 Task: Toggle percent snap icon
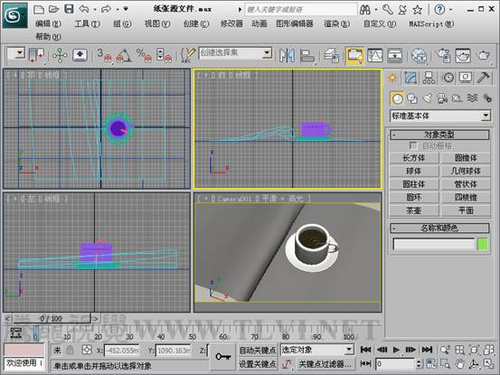[x=144, y=55]
